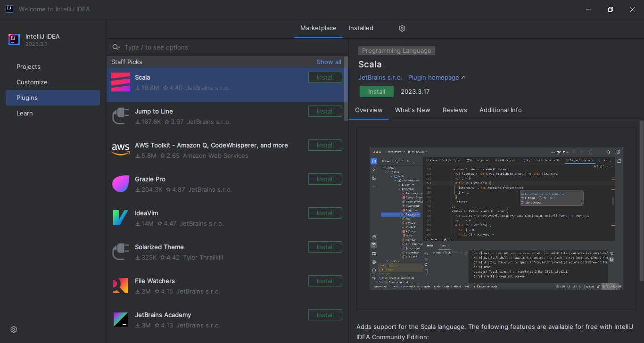Click Solarized Theme's 4.42 rating
The width and height of the screenshot is (644, 343).
click(x=170, y=257)
